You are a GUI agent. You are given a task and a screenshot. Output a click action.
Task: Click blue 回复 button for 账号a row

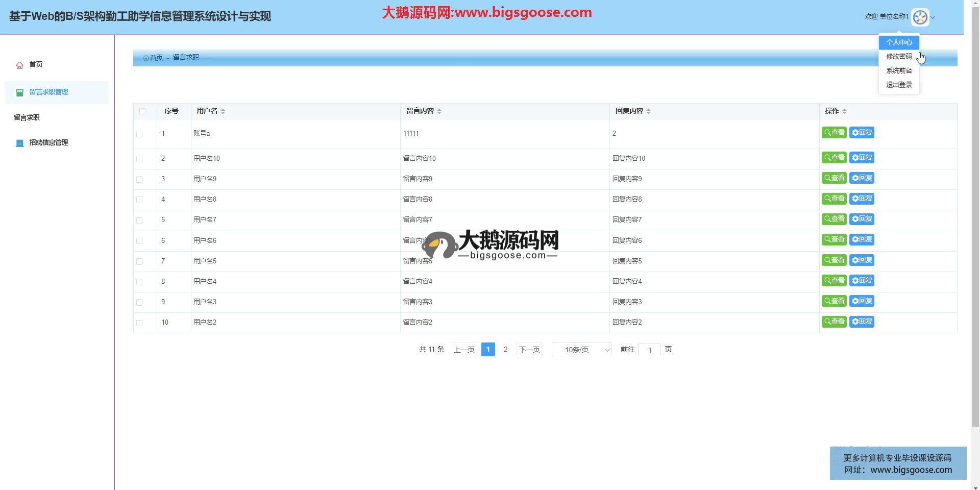[x=862, y=133]
